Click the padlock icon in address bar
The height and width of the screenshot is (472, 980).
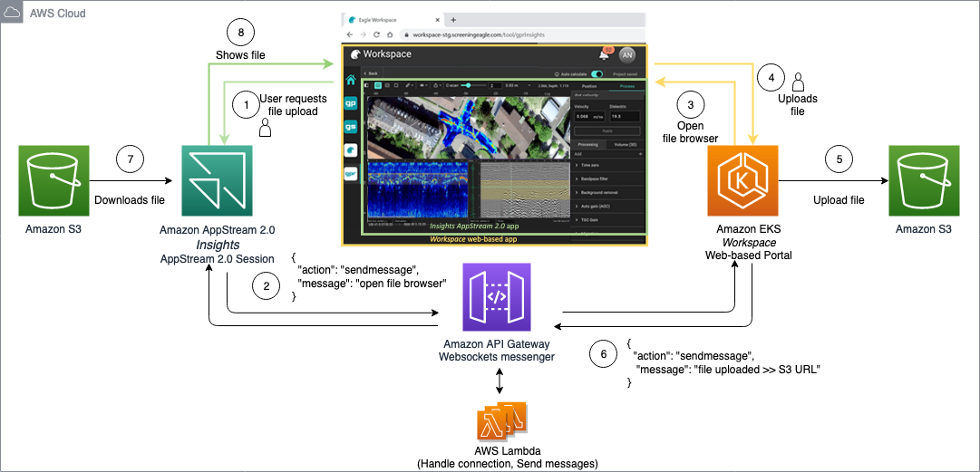[x=407, y=34]
